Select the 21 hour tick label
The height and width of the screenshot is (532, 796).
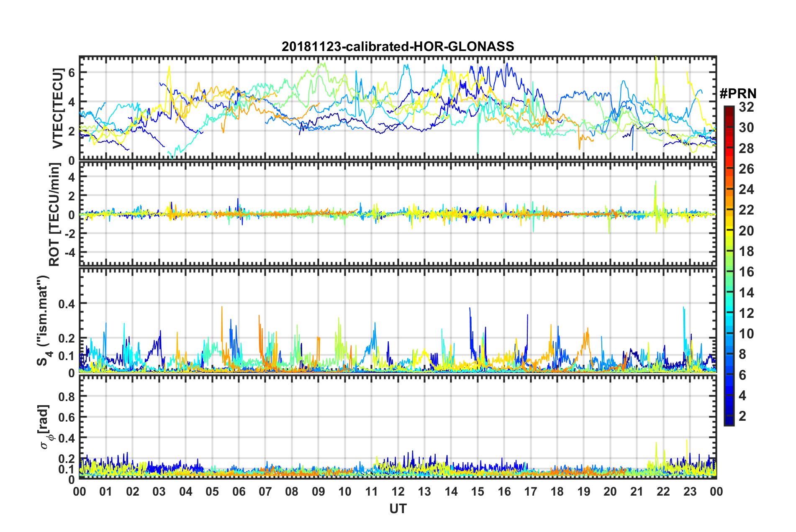(x=637, y=491)
